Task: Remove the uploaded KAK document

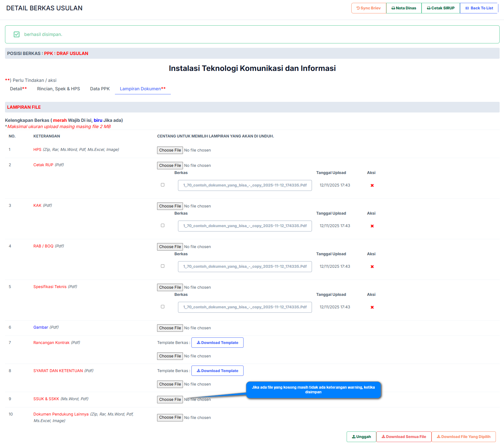Action: 372,226
